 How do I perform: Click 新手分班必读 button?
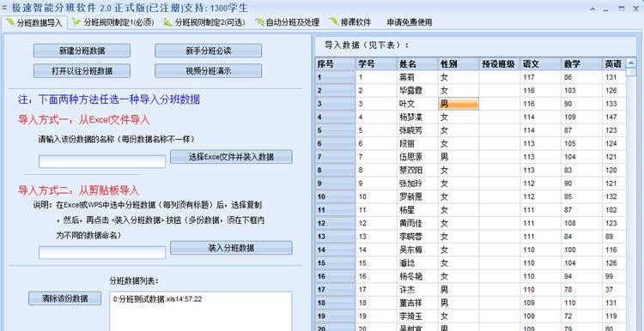coord(209,51)
